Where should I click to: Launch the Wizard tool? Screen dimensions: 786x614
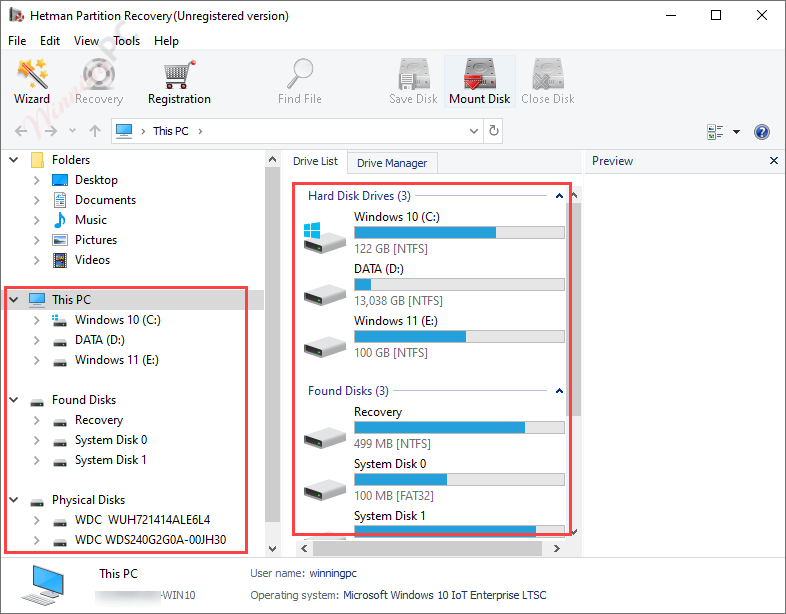(32, 81)
